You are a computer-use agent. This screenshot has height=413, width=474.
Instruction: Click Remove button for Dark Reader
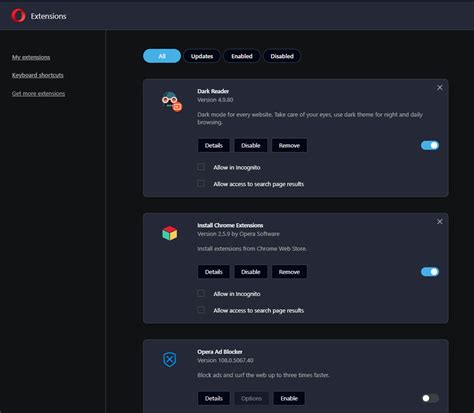point(289,145)
